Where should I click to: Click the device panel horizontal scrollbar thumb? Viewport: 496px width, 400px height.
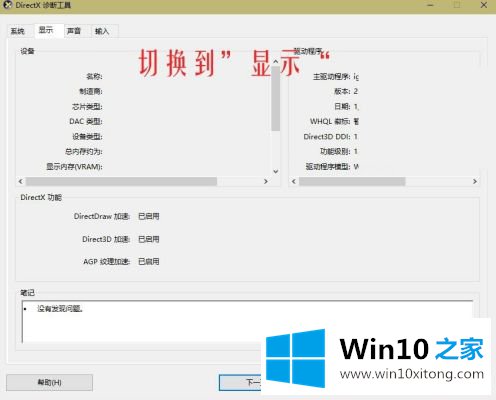tap(121, 181)
